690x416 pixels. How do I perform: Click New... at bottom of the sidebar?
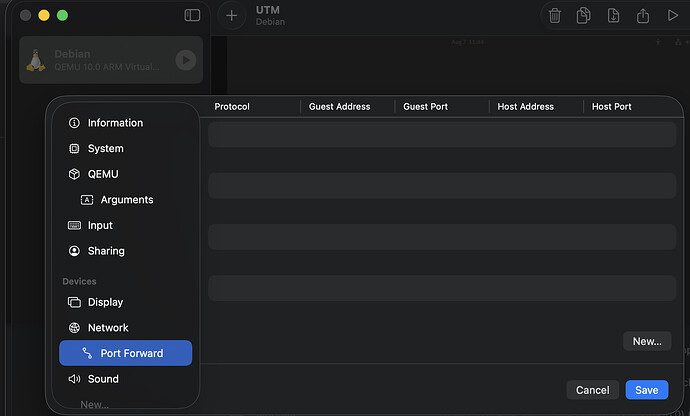[94, 404]
